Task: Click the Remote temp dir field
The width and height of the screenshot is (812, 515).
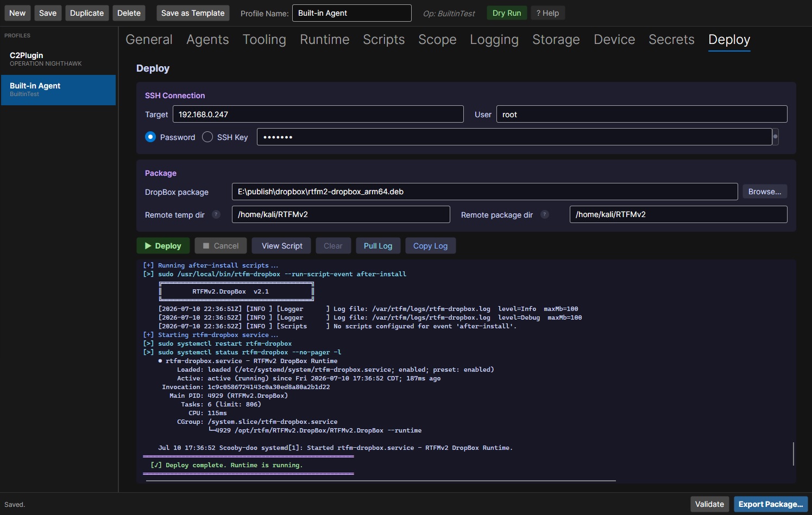Action: click(341, 214)
